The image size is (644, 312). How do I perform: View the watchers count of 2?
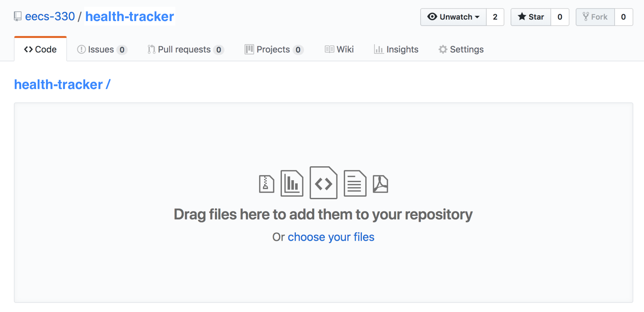pos(495,17)
